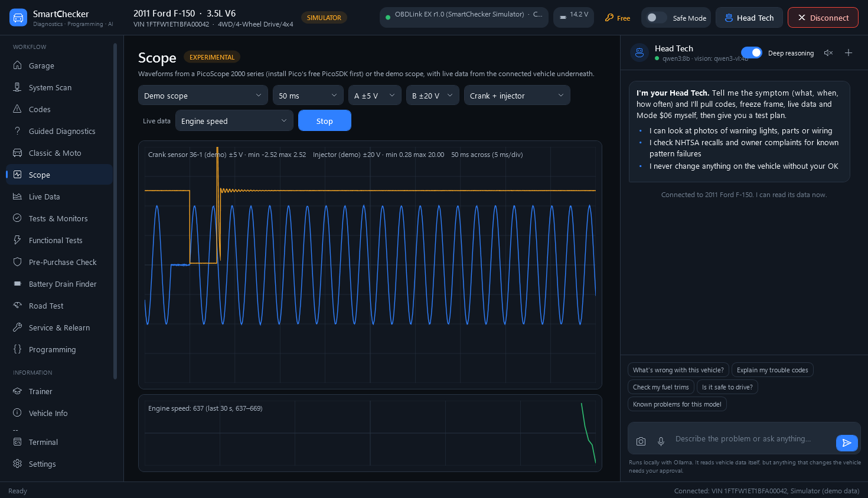Image resolution: width=868 pixels, height=498 pixels.
Task: Toggle chat voice mute speaker icon
Action: point(828,53)
